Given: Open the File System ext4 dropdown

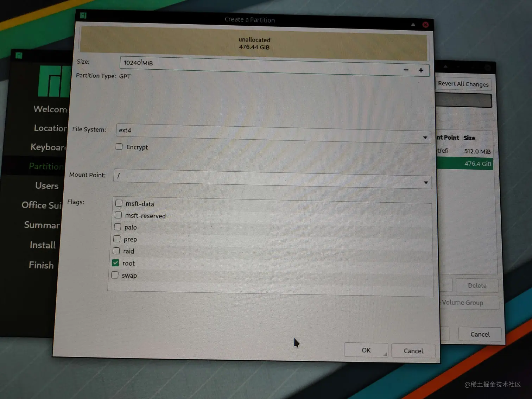Looking at the screenshot, I should click(273, 133).
